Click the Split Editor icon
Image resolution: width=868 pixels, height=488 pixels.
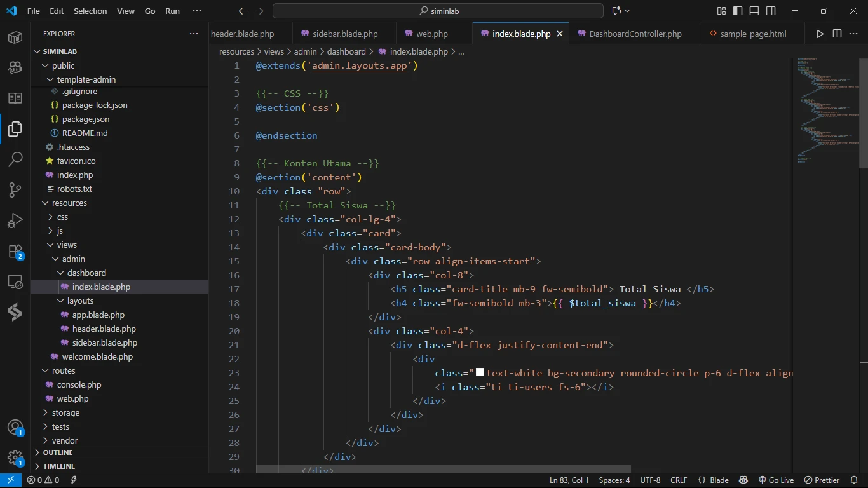click(837, 34)
